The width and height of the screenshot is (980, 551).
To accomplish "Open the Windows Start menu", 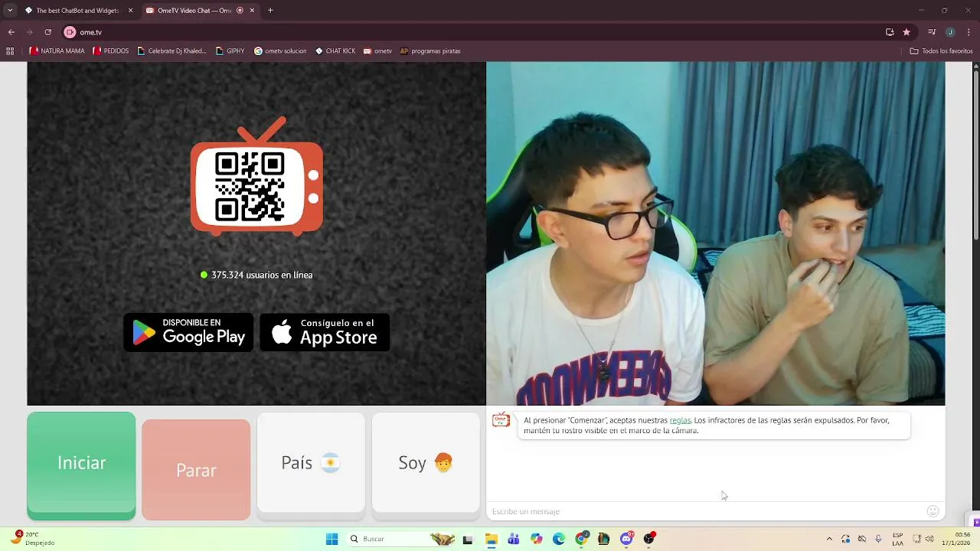I will point(332,539).
